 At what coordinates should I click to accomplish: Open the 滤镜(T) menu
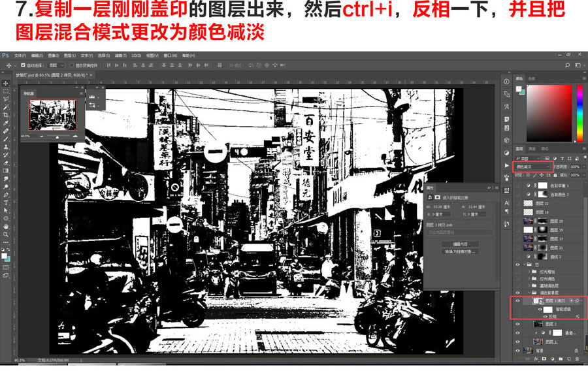pyautogui.click(x=121, y=56)
